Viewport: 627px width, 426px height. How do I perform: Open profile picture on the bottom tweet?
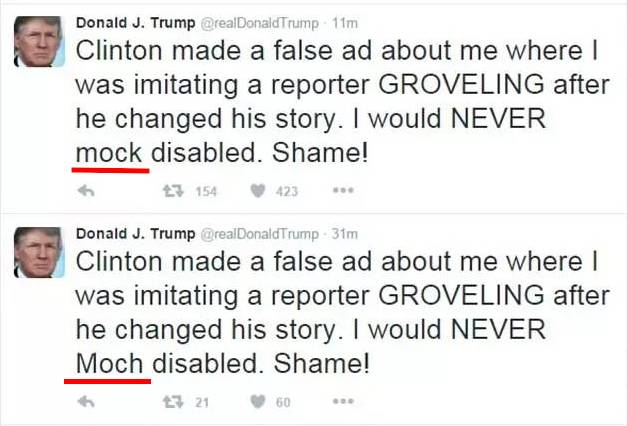coord(39,252)
